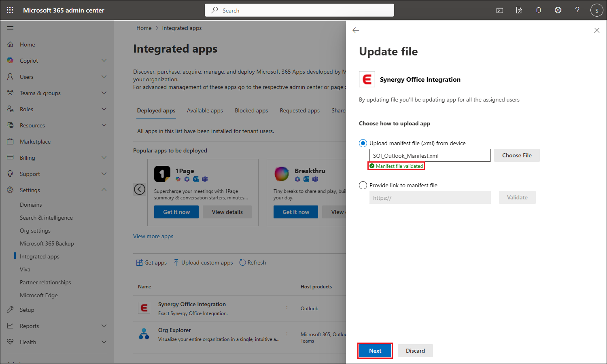Toggle the hamburger navigation menu

click(10, 28)
